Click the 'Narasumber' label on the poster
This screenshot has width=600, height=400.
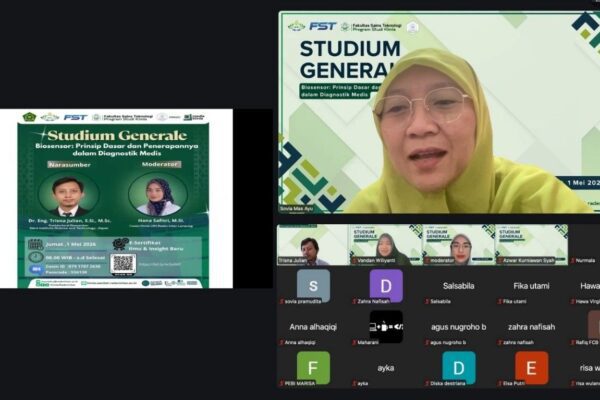(x=69, y=165)
